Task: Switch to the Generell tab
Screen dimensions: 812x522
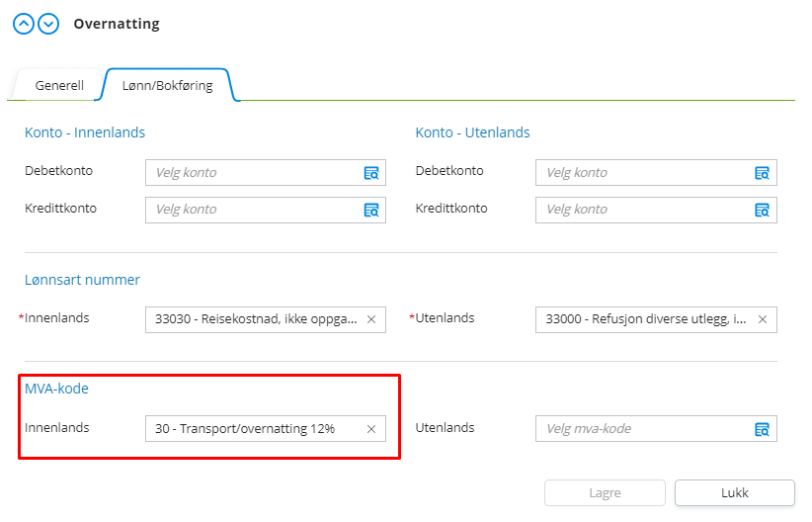Action: click(59, 86)
